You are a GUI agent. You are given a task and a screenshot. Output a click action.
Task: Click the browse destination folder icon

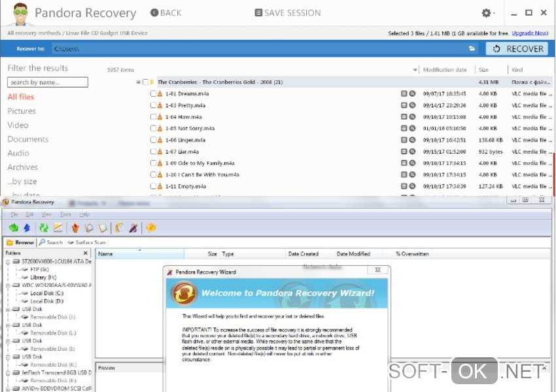[472, 49]
